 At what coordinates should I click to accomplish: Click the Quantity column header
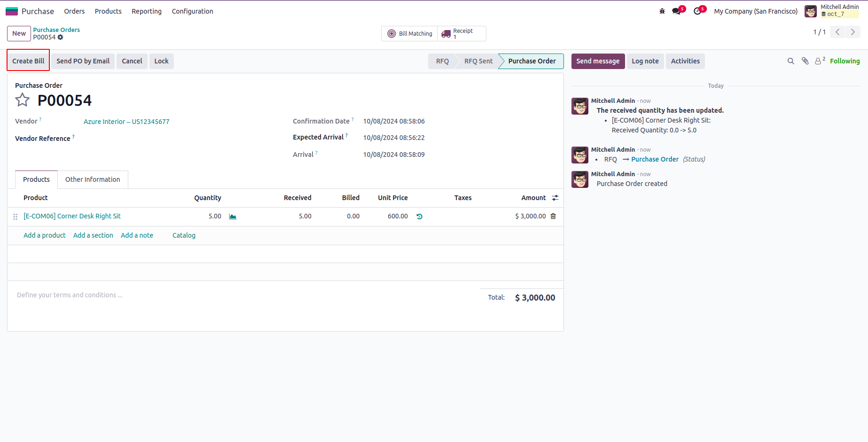click(x=208, y=198)
